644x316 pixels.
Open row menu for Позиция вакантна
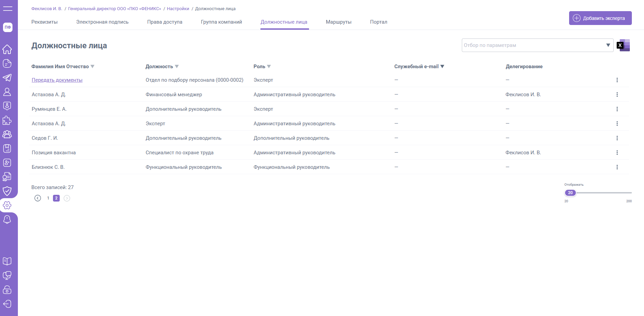pos(617,153)
